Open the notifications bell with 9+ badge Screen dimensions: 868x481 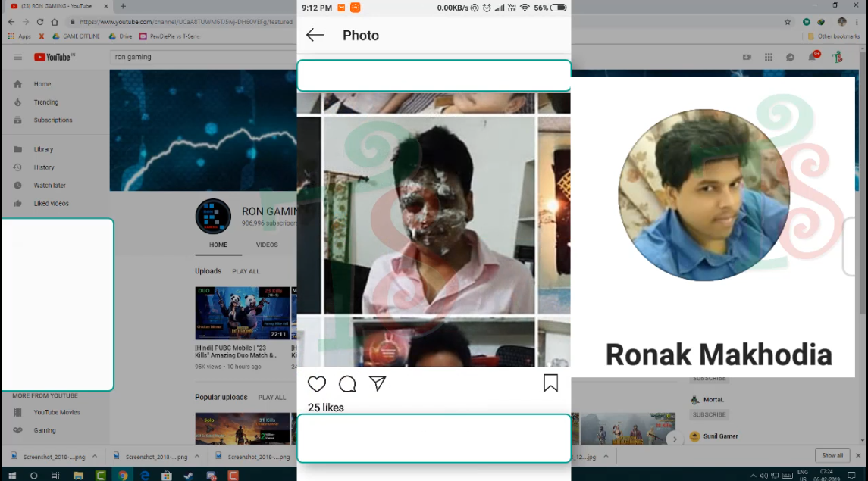tap(812, 57)
